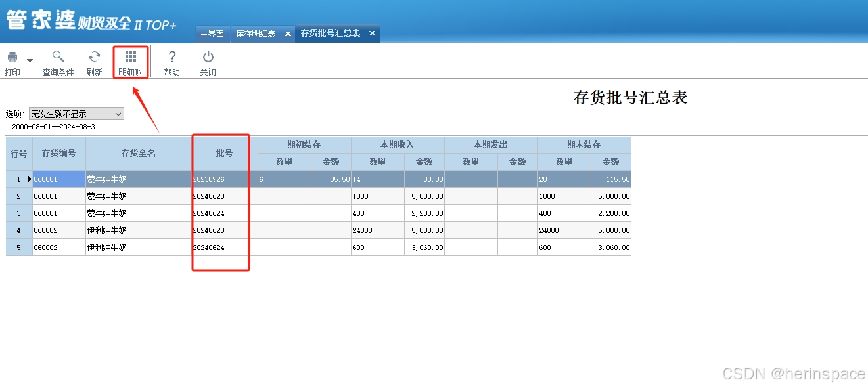
Task: Click opening balance amount 35.50
Action: (331, 179)
